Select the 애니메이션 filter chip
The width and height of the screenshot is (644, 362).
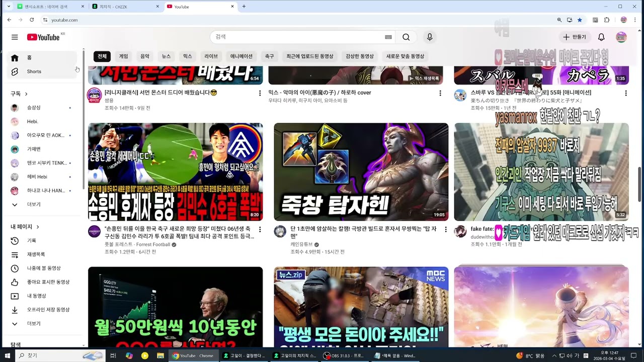pyautogui.click(x=242, y=56)
